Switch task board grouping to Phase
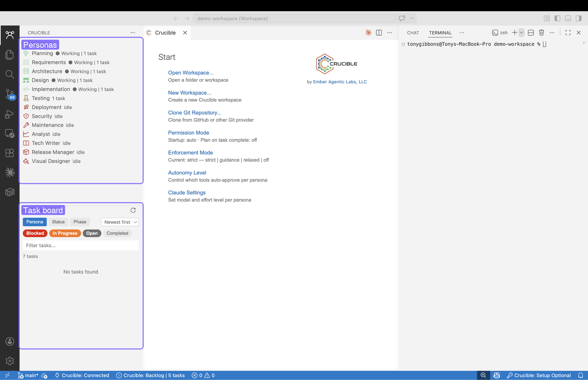This screenshot has height=380, width=588. coord(80,222)
